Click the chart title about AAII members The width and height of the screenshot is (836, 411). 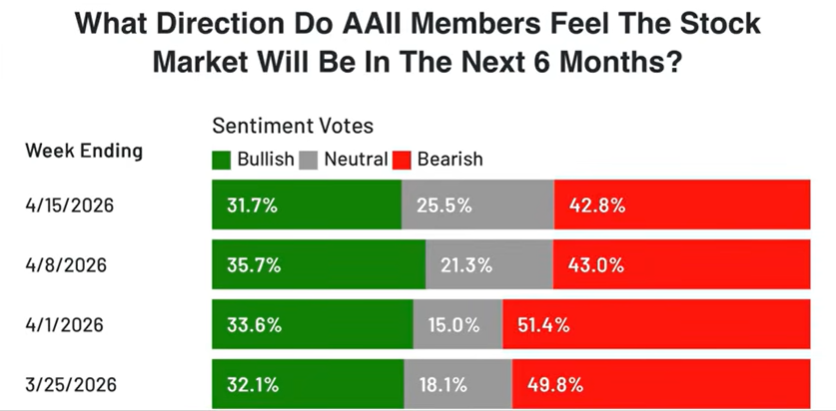pos(417,42)
